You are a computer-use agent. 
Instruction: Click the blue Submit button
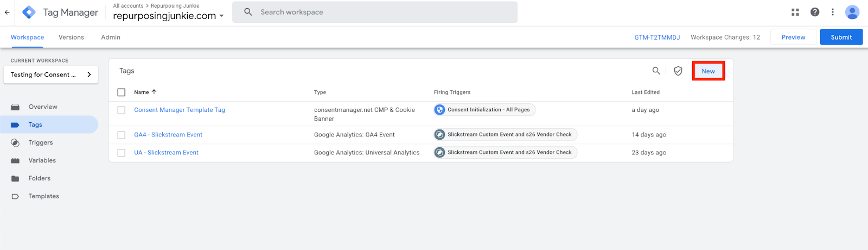click(841, 37)
